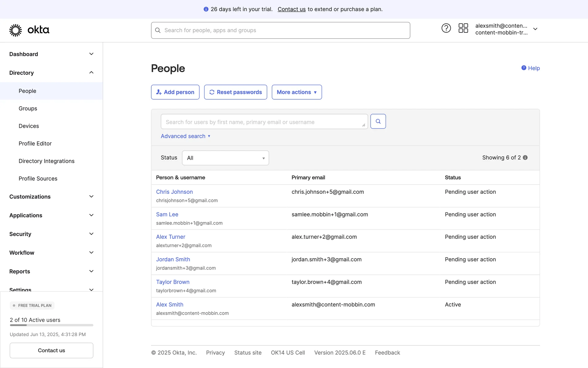The width and height of the screenshot is (588, 368).
Task: Click Add person button
Action: coord(175,92)
